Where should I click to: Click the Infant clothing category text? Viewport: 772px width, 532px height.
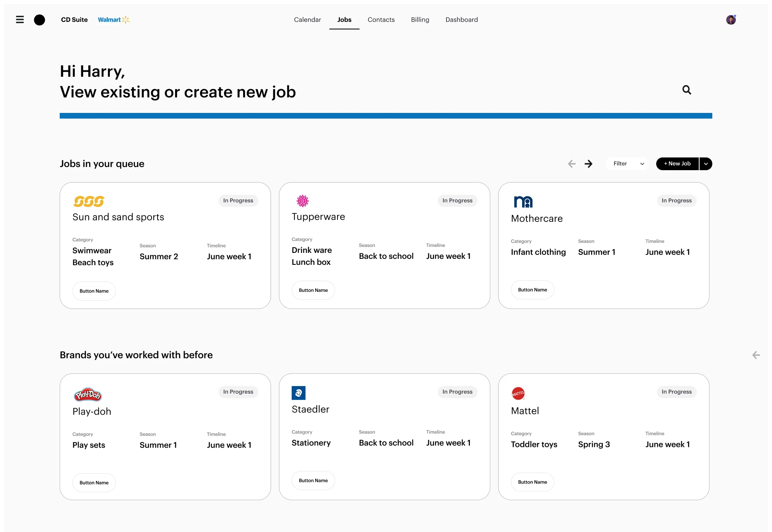538,252
